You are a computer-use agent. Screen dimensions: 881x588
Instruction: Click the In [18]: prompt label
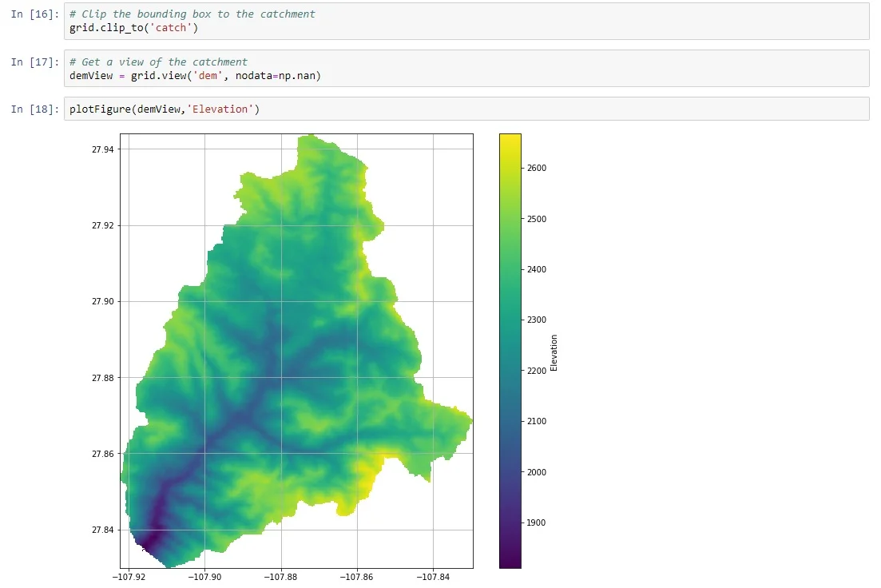click(35, 109)
